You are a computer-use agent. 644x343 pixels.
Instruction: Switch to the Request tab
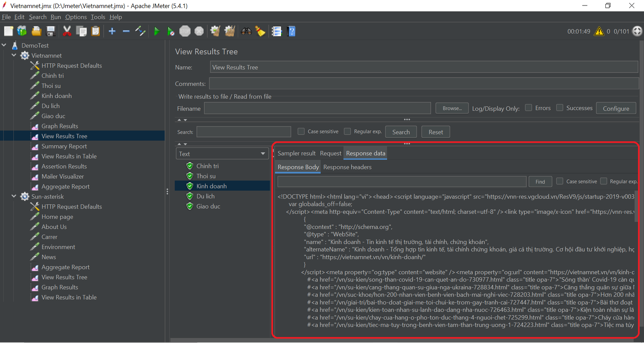331,154
